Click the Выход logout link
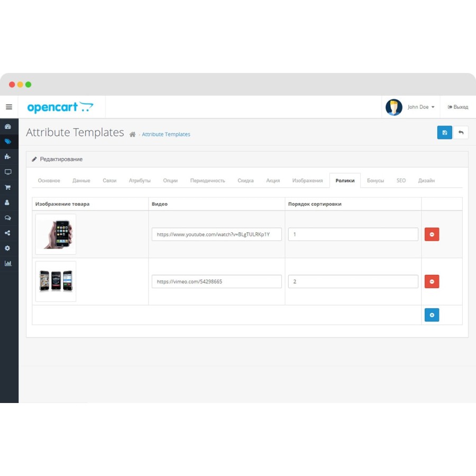 pos(458,107)
